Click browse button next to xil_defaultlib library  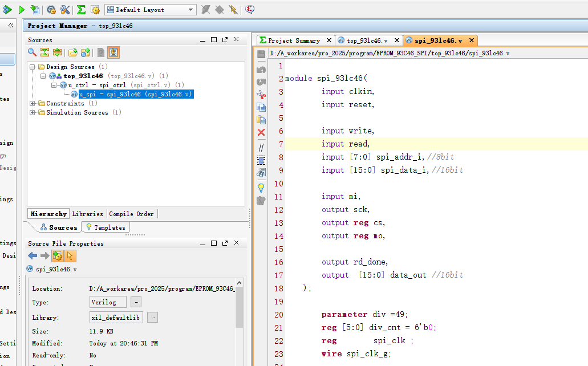pos(153,317)
